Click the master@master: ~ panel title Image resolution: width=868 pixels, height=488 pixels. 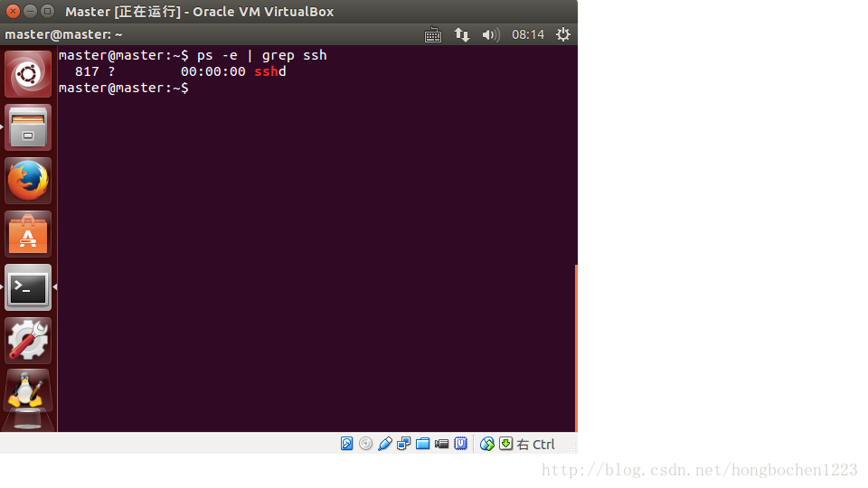(63, 34)
